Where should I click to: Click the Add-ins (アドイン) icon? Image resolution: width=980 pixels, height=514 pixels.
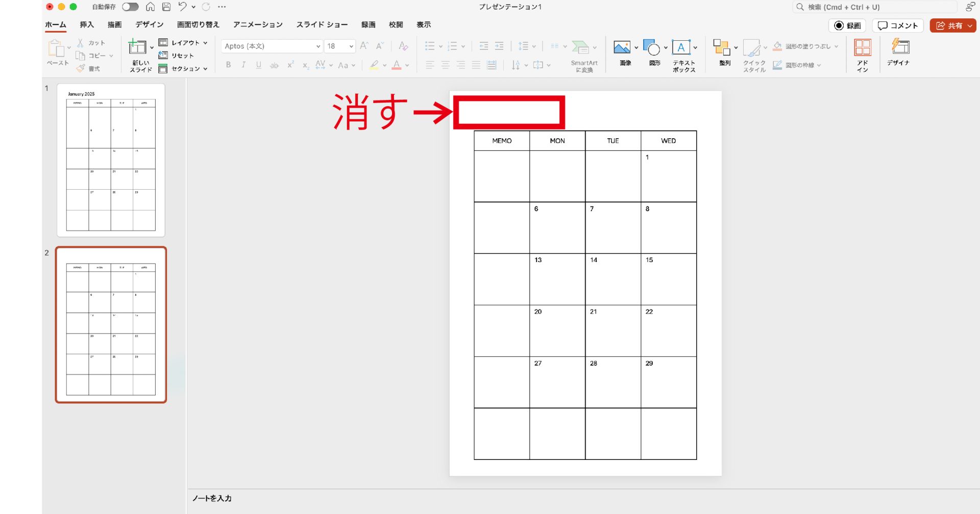click(x=862, y=48)
